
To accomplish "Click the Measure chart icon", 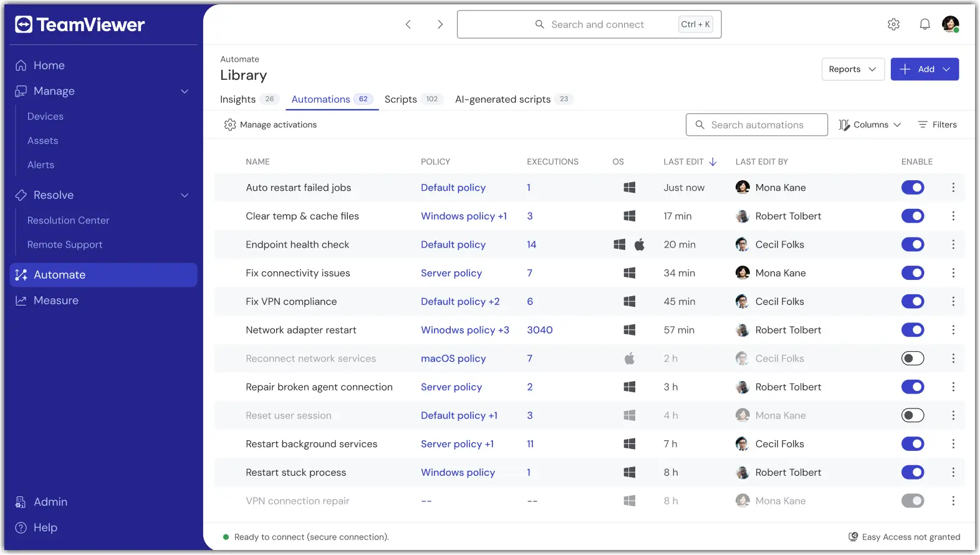I will coord(21,301).
